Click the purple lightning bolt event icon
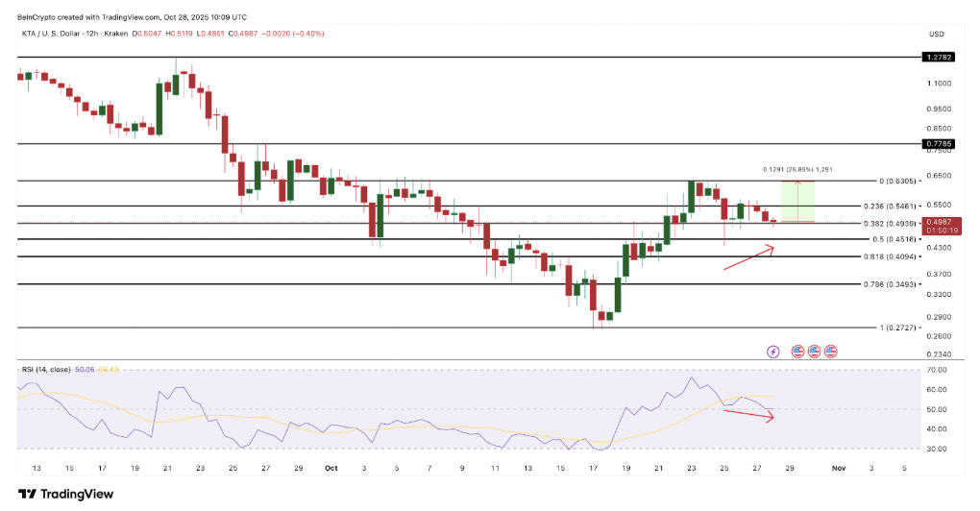 click(773, 352)
